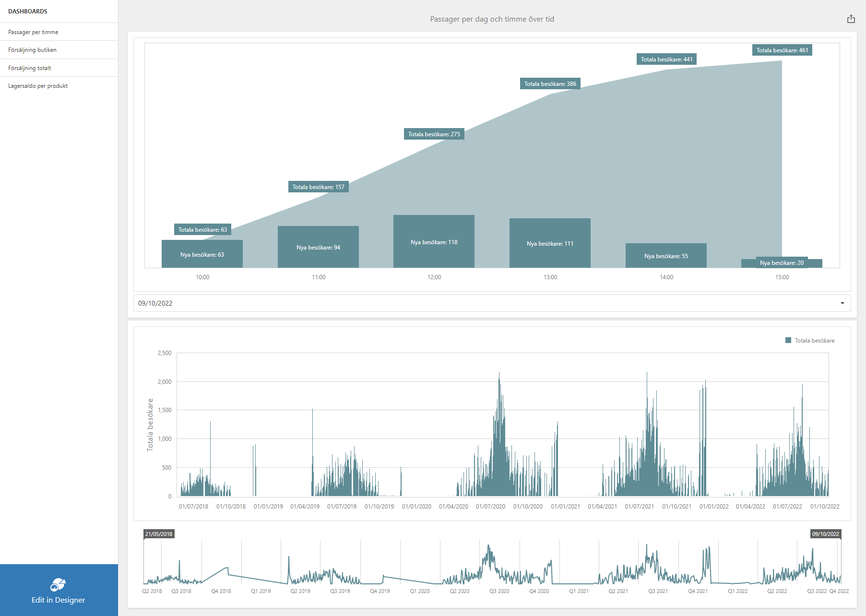Open the Passager per timme dashboard
This screenshot has width=866, height=616.
(x=33, y=32)
